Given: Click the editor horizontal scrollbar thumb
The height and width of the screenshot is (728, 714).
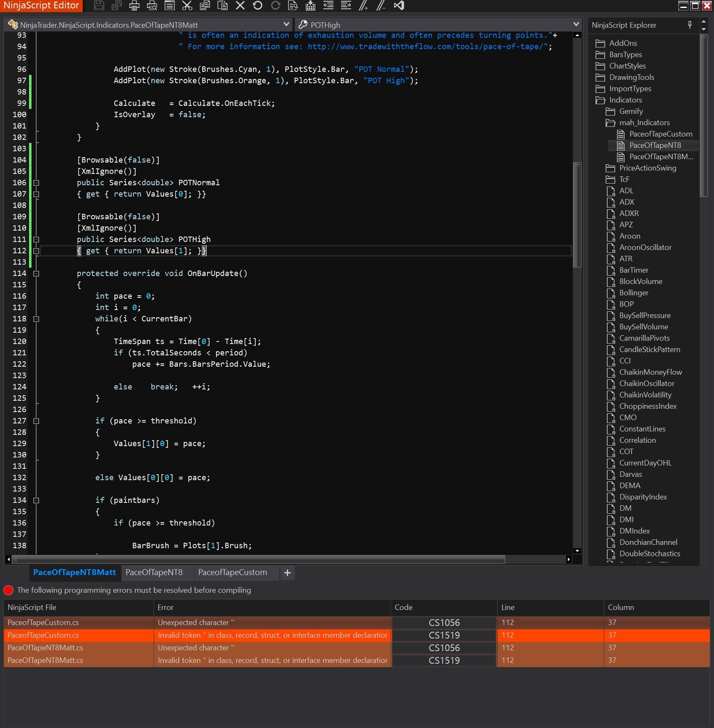Looking at the screenshot, I should pyautogui.click(x=259, y=559).
